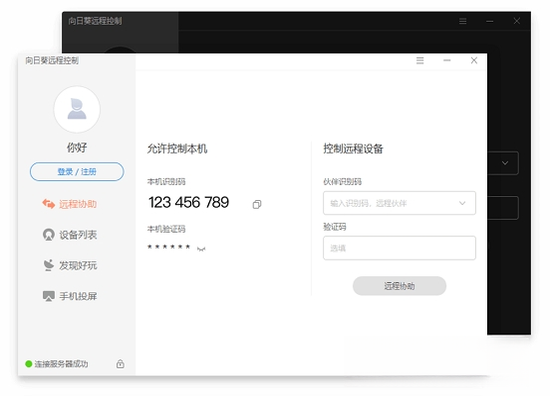Expand the 伙伴识别码 history dropdown arrow
This screenshot has width=550, height=396.
pos(462,203)
